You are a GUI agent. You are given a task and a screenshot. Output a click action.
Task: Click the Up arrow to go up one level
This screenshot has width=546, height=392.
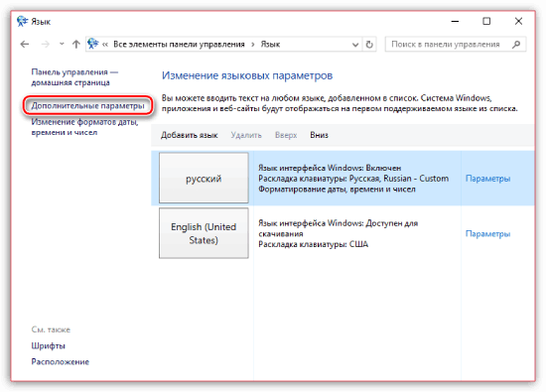[75, 45]
